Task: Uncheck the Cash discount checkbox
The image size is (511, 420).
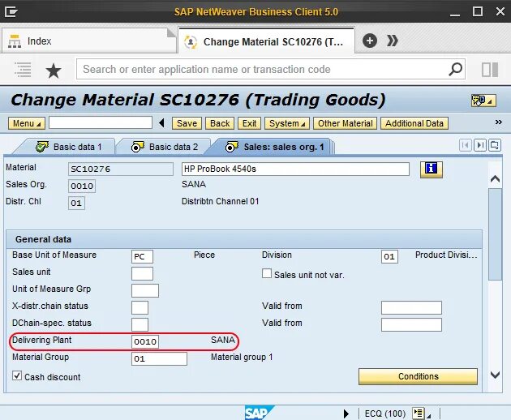Action: click(x=17, y=375)
